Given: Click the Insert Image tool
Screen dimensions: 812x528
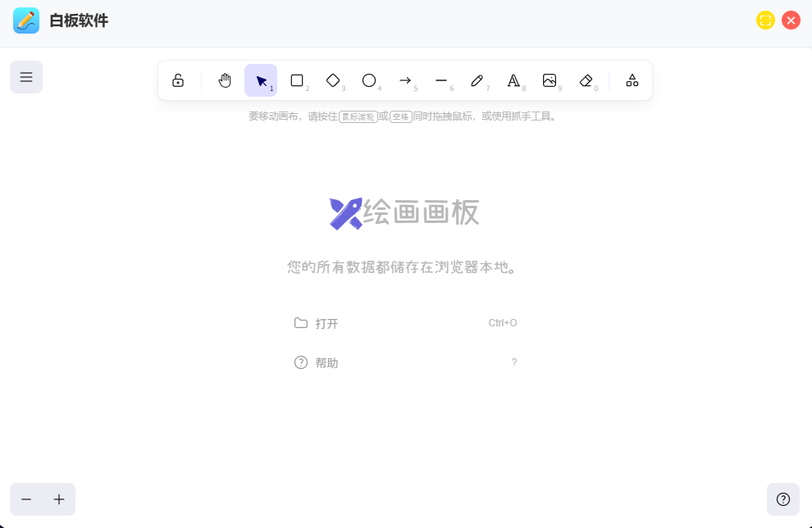Looking at the screenshot, I should (x=550, y=80).
